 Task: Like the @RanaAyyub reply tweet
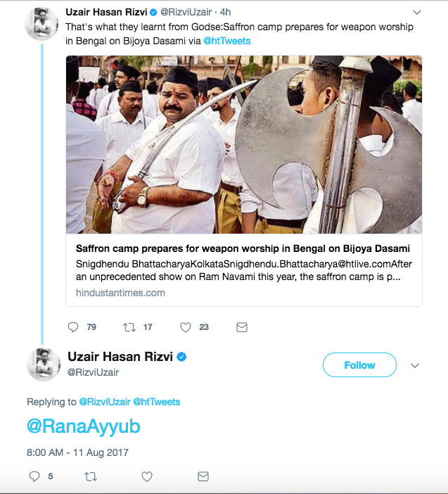pyautogui.click(x=147, y=476)
